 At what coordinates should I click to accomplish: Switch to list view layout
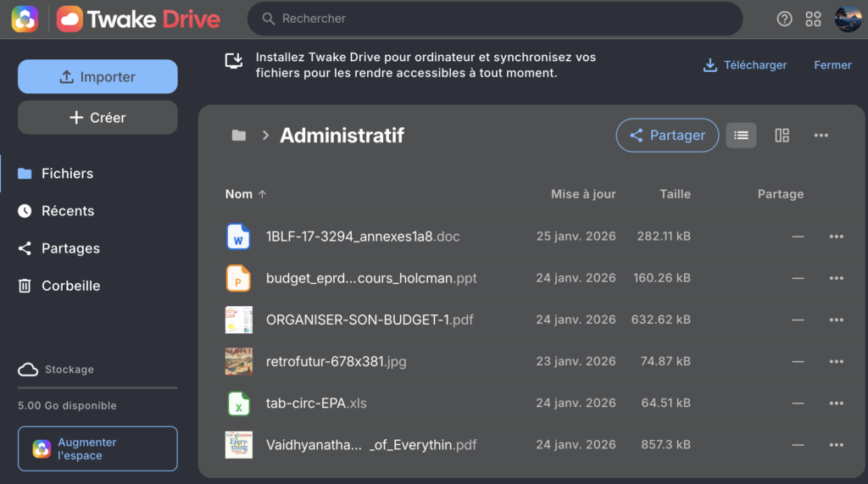pyautogui.click(x=741, y=136)
